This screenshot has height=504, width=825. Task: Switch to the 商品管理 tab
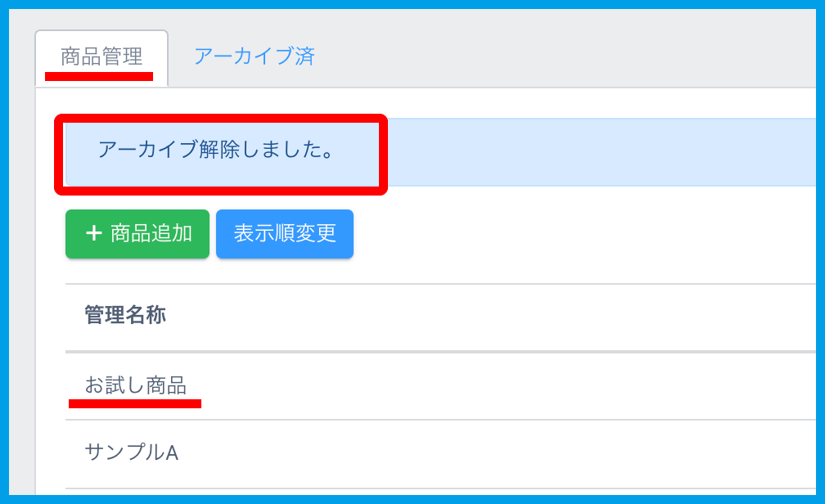[101, 56]
